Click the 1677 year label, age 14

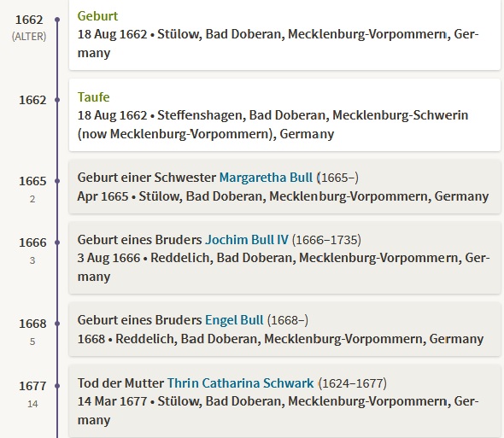click(32, 394)
